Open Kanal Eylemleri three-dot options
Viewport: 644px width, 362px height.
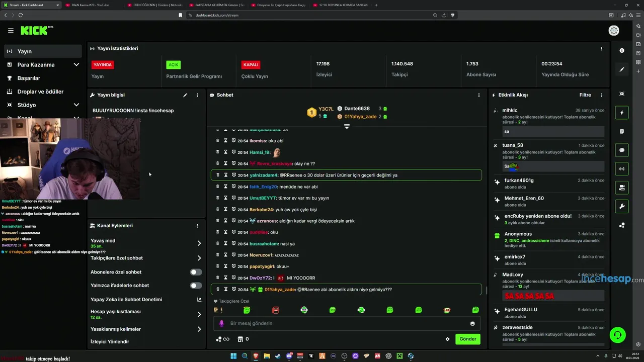(197, 226)
